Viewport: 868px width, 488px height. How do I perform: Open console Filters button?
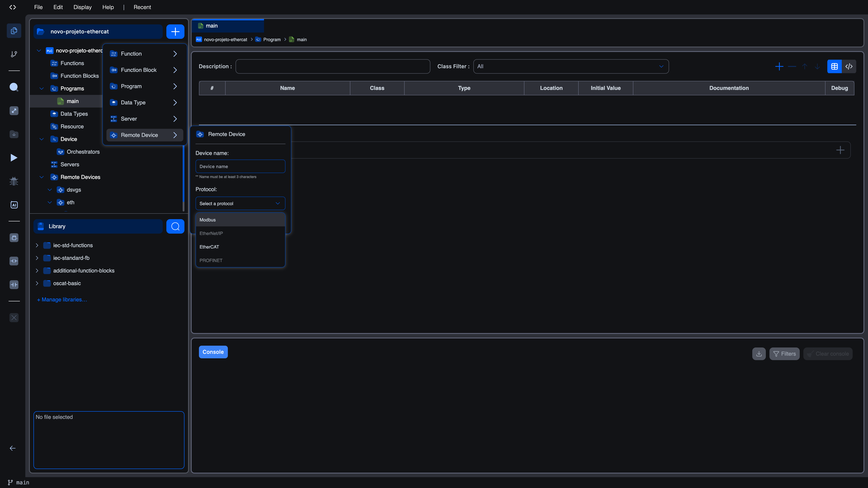click(x=784, y=354)
